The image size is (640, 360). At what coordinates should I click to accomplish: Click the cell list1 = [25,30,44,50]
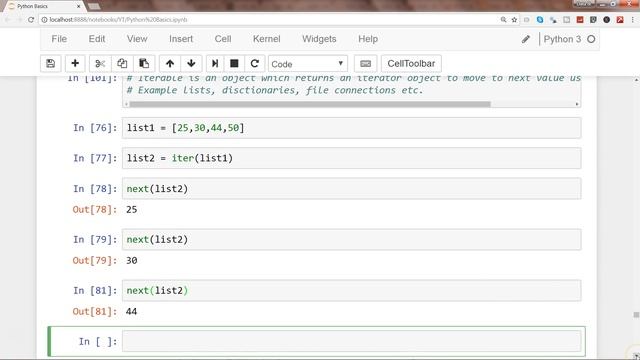tap(351, 128)
